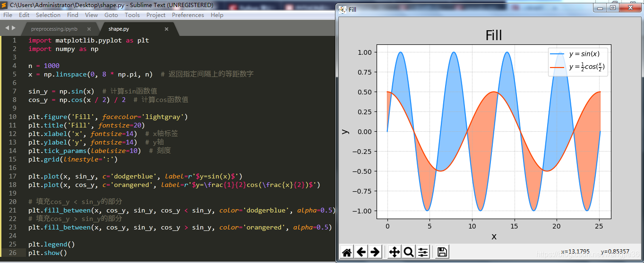Image resolution: width=644 pixels, height=263 pixels.
Task: Click x-axis tick label 10
Action: pos(472,226)
